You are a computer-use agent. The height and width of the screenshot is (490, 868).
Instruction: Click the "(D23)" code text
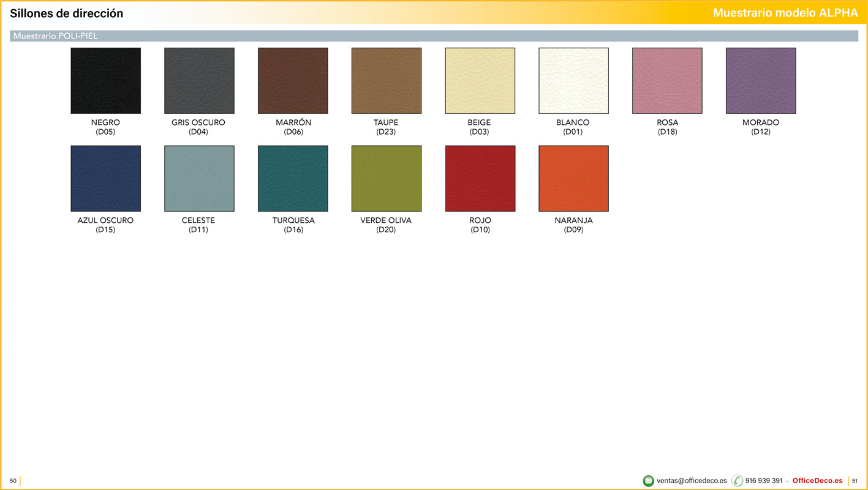tap(386, 132)
